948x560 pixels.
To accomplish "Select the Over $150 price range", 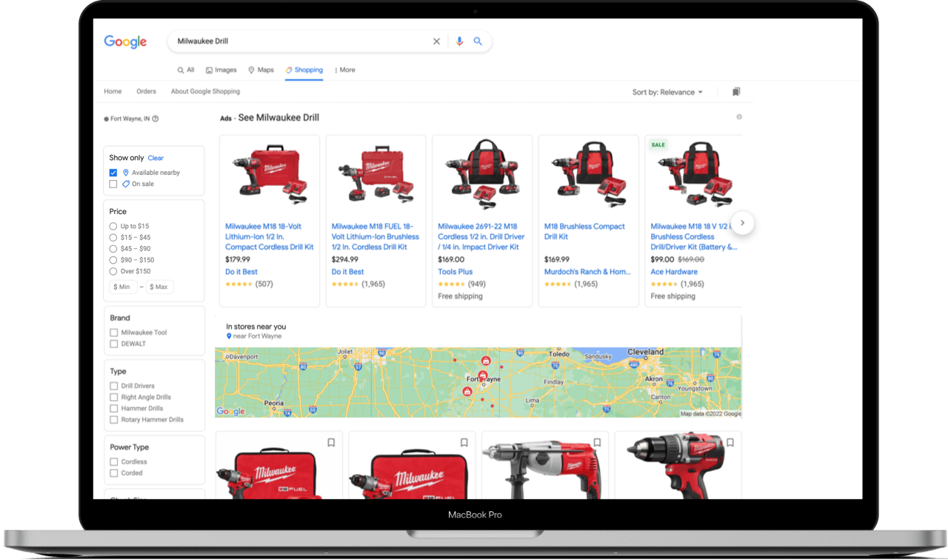I will click(x=113, y=271).
